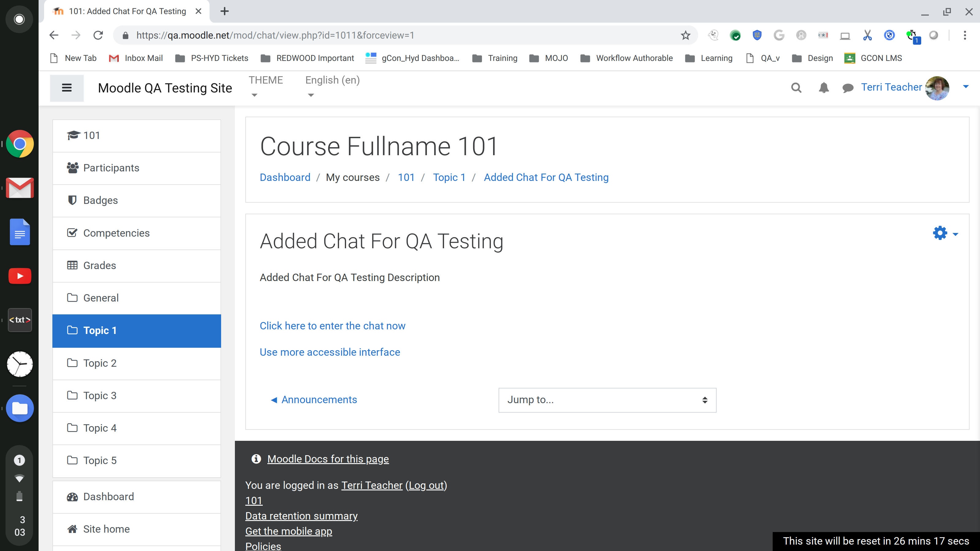Image resolution: width=980 pixels, height=551 pixels.
Task: Select Topic 1 in the sidebar
Action: coord(137,331)
